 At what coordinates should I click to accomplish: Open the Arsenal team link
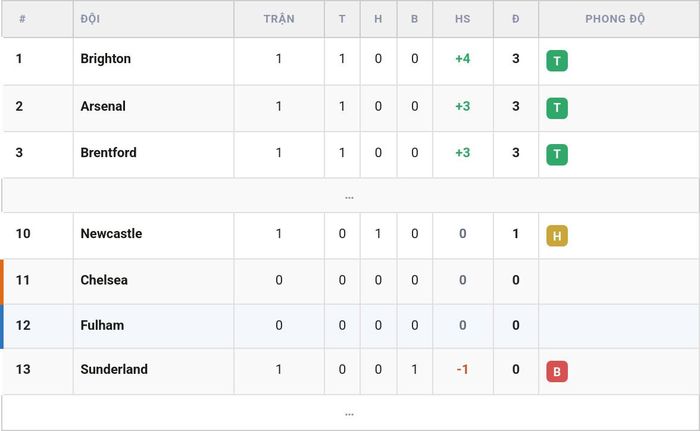(103, 106)
